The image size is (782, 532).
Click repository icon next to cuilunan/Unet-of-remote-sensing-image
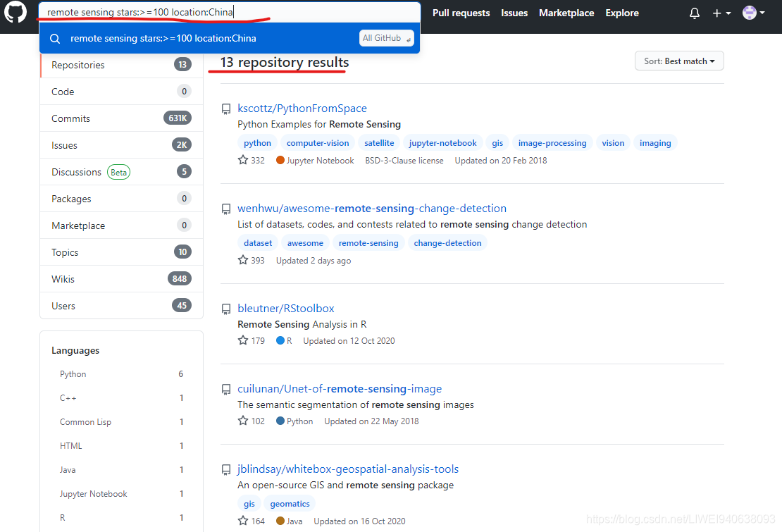[226, 390]
